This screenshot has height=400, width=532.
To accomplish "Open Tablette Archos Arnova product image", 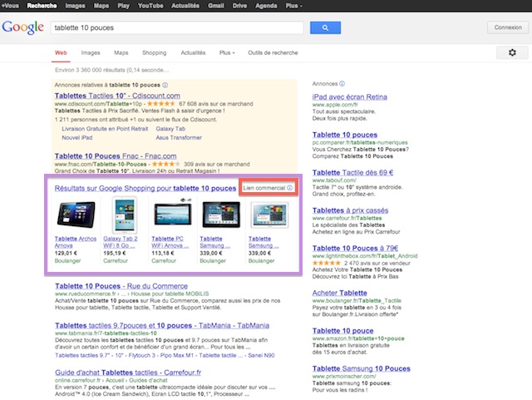I will pyautogui.click(x=76, y=215).
